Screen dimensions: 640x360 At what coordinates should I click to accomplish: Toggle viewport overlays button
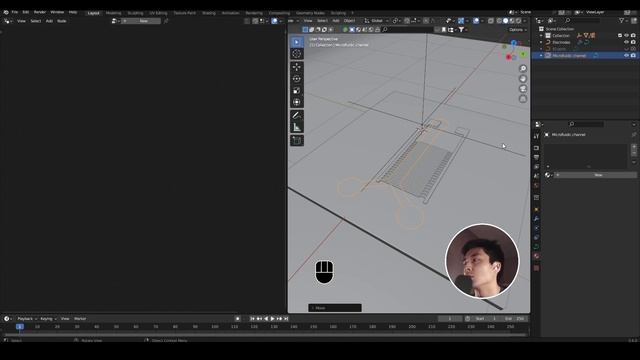point(476,21)
